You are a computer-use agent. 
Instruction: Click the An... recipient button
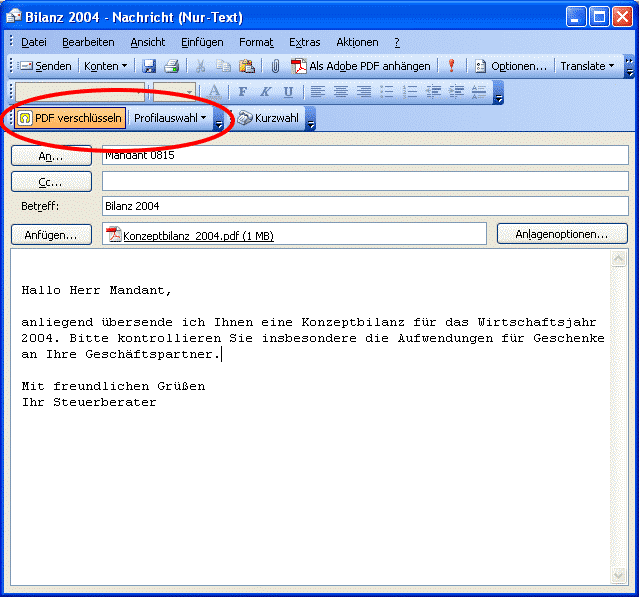(x=51, y=156)
